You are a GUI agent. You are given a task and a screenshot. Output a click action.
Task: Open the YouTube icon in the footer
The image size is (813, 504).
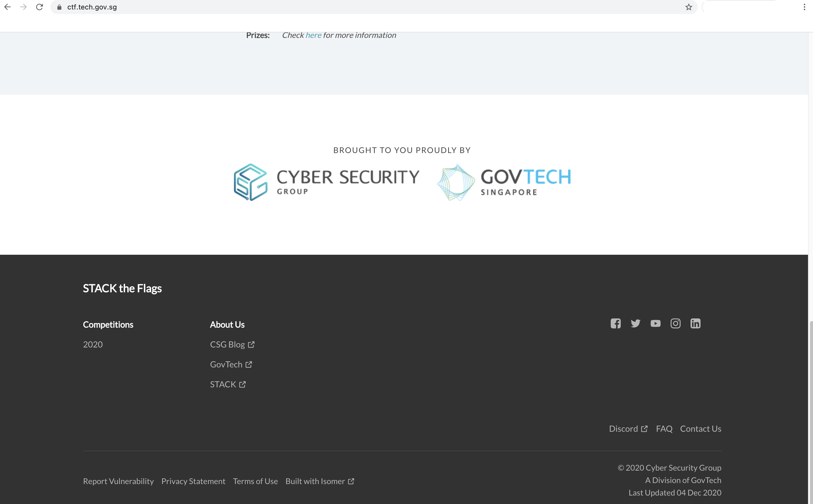[x=655, y=323]
